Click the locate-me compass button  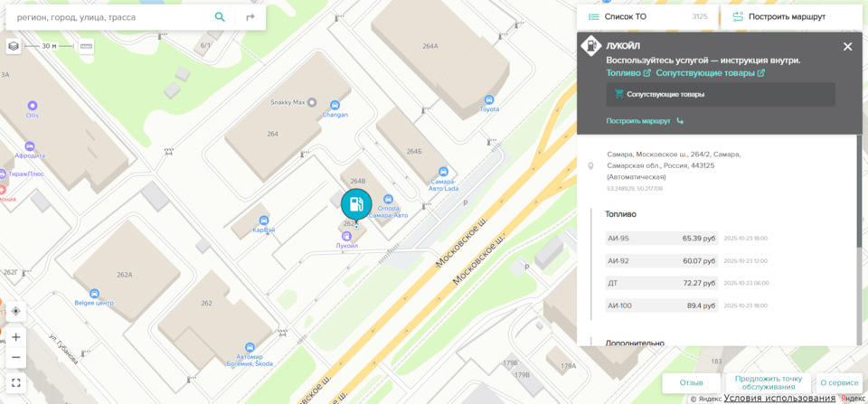coord(15,311)
